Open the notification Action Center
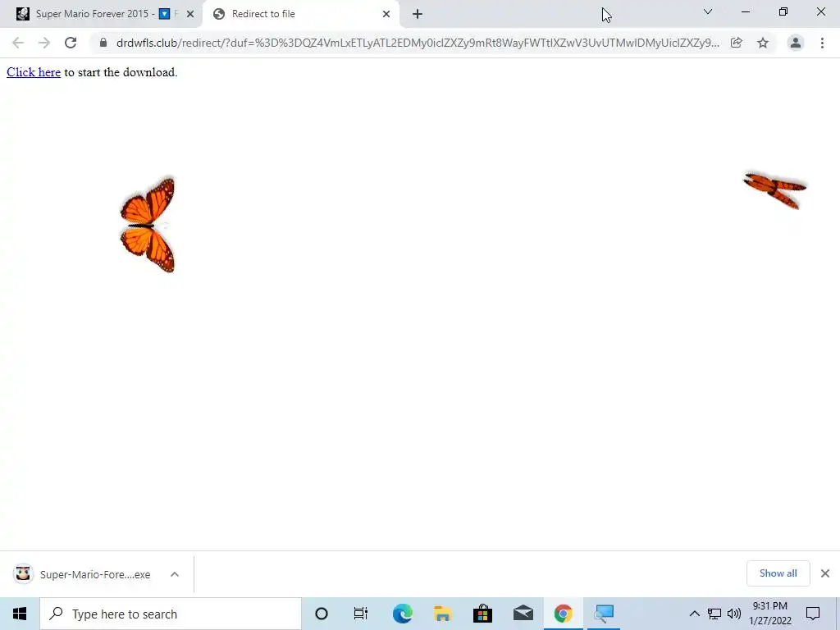 click(813, 614)
